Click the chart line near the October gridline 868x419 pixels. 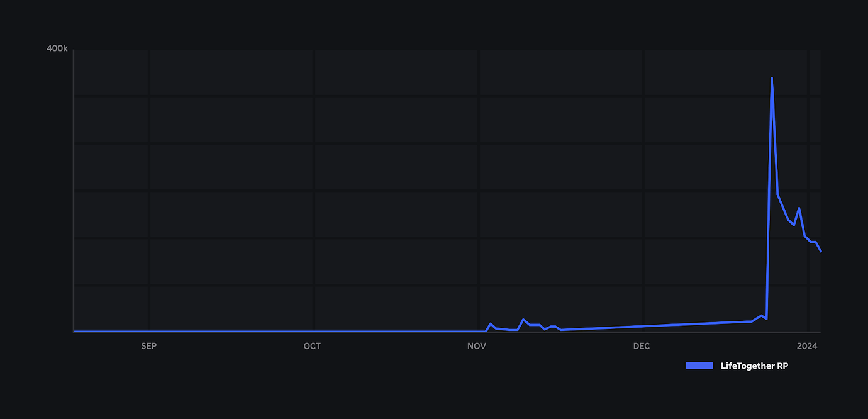pos(312,330)
